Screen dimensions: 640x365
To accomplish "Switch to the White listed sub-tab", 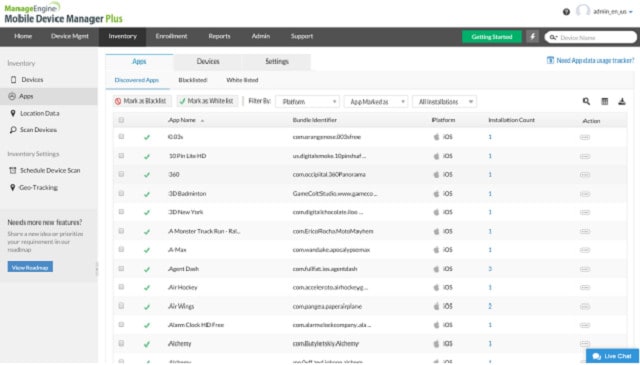I will coord(242,80).
